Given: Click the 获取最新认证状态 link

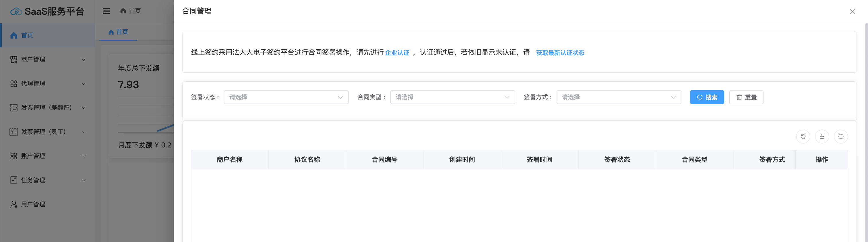Looking at the screenshot, I should (x=560, y=53).
